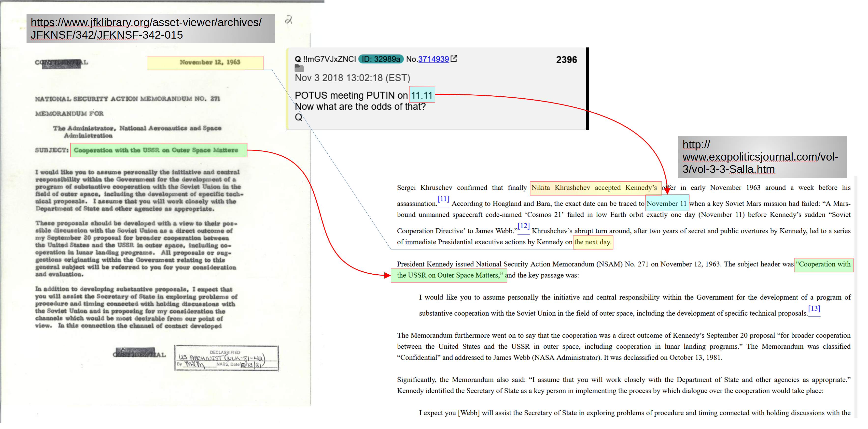The image size is (868, 429).
Task: Open footnote reference [12]
Action: tap(524, 226)
